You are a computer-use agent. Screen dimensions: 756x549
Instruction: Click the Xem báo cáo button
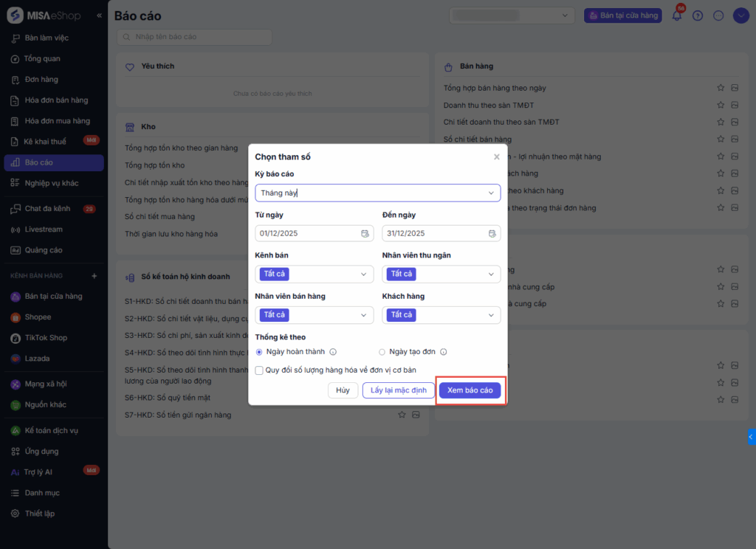470,390
